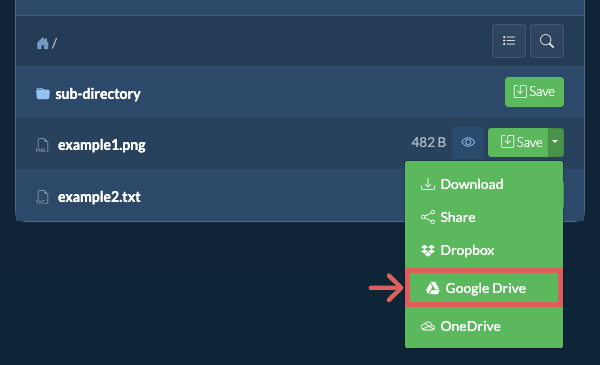Collapse the example1.png save options arrow

(556, 142)
